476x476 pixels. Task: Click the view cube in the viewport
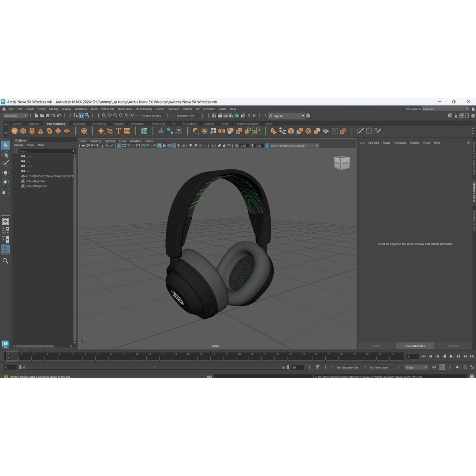coord(342,163)
